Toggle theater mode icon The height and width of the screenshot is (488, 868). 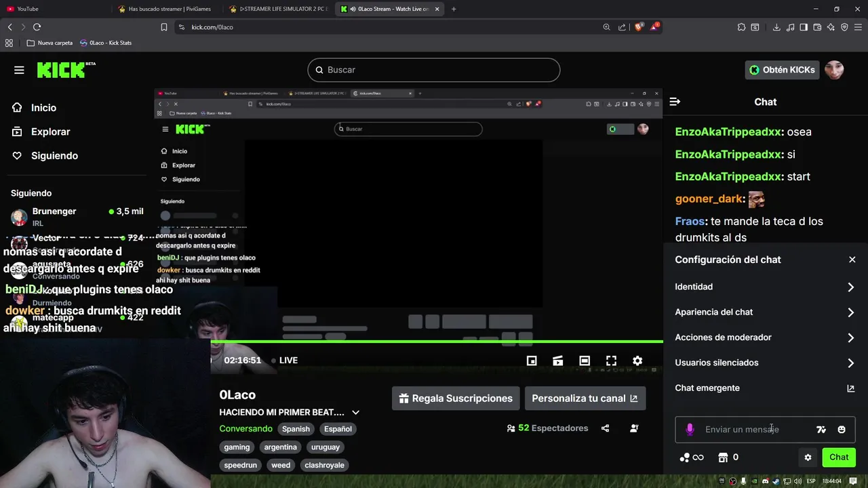585,361
